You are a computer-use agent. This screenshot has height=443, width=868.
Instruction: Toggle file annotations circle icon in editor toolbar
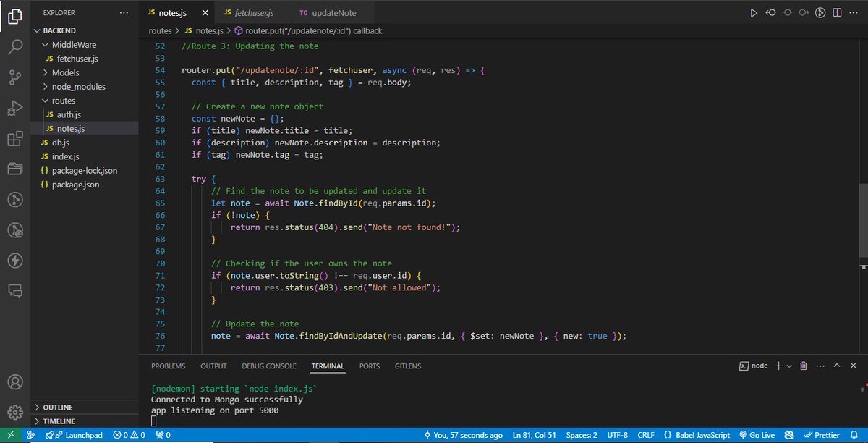(x=788, y=13)
